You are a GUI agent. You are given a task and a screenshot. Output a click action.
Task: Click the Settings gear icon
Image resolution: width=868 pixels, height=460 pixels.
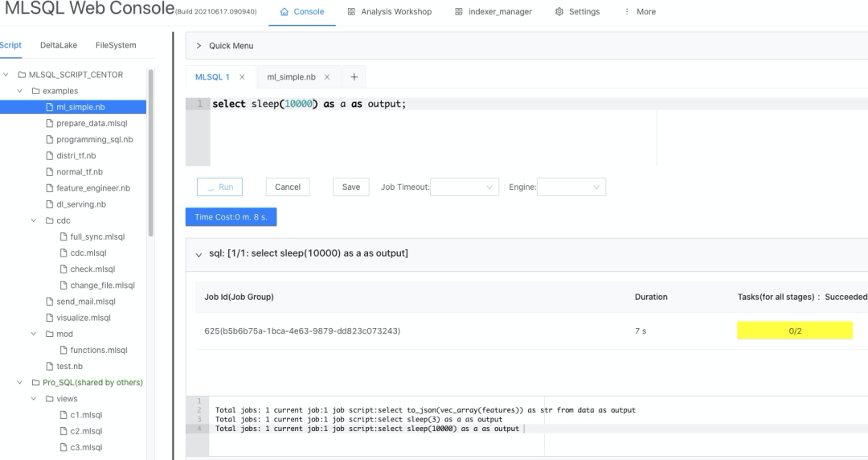[x=559, y=12]
